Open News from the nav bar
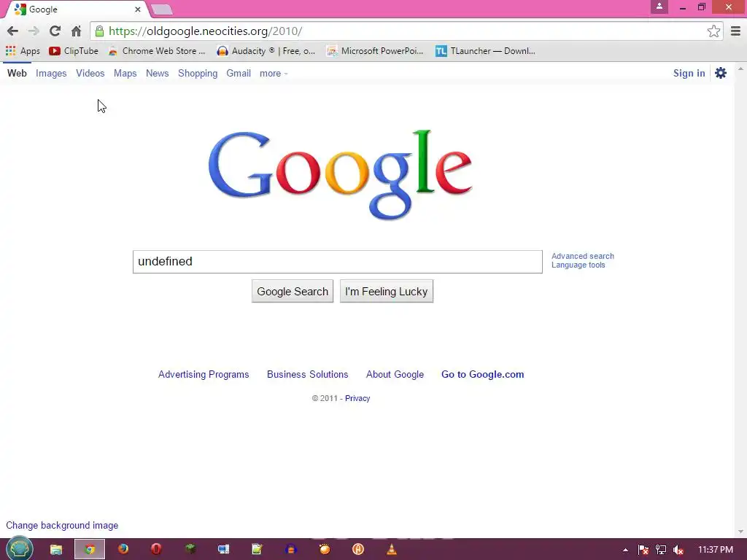This screenshot has width=747, height=560. tap(158, 74)
